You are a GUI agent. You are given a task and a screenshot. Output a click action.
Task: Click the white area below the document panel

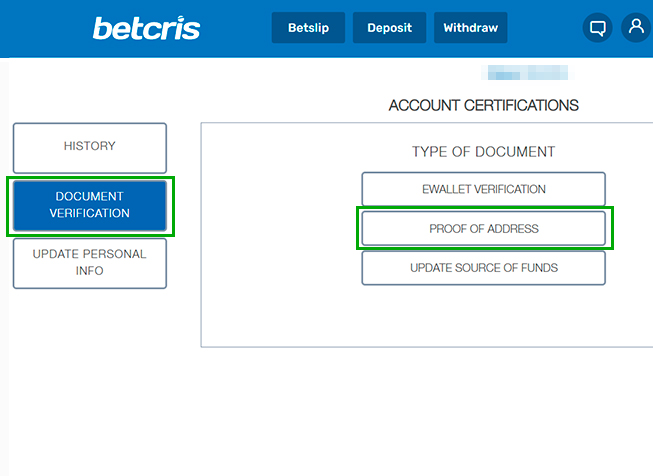(x=416, y=408)
